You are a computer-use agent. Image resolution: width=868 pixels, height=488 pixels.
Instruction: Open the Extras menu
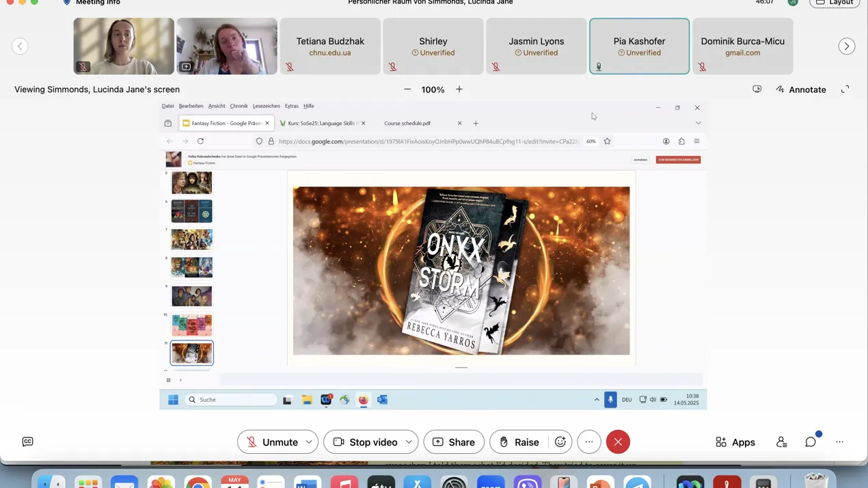(x=292, y=106)
